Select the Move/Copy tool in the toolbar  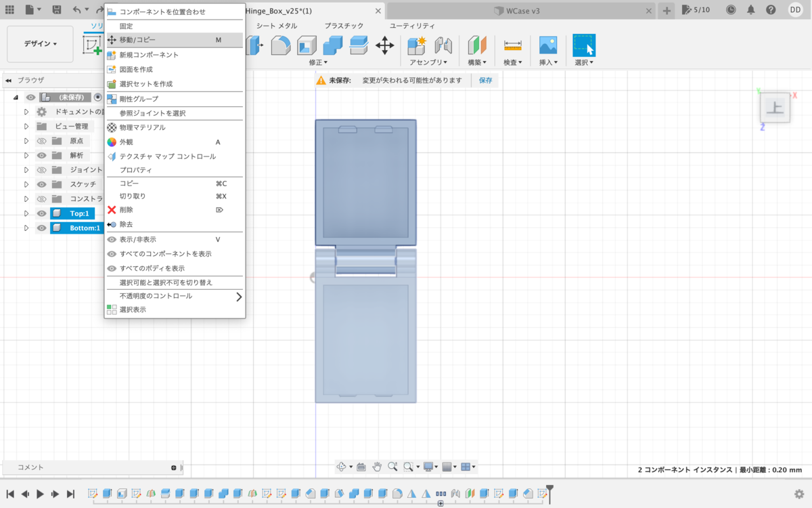(x=385, y=45)
